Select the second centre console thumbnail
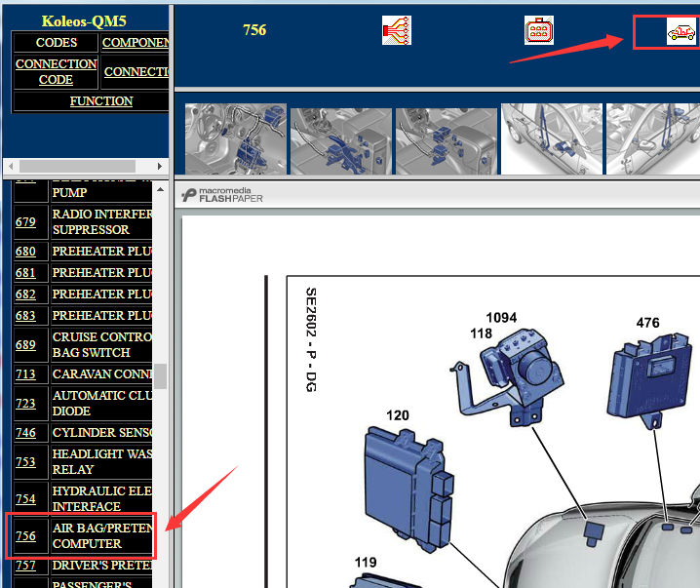Screen dimensions: 700x588 [x=341, y=140]
